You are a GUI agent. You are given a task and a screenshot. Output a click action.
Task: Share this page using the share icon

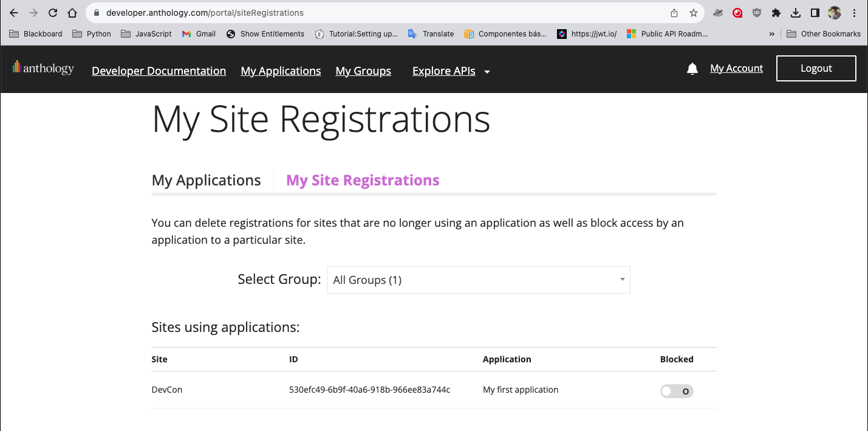(x=674, y=13)
